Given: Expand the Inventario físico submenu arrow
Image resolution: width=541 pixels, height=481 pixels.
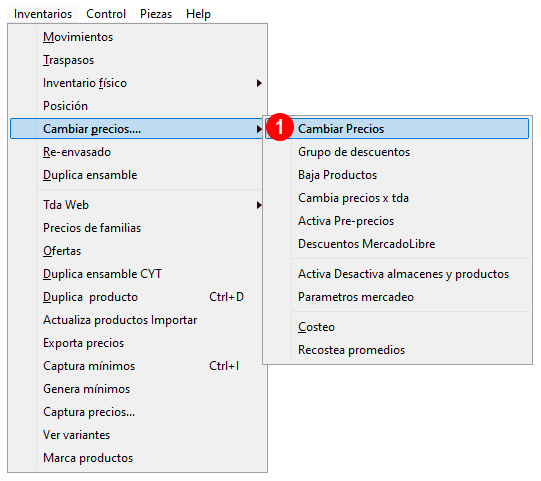Looking at the screenshot, I should (259, 83).
